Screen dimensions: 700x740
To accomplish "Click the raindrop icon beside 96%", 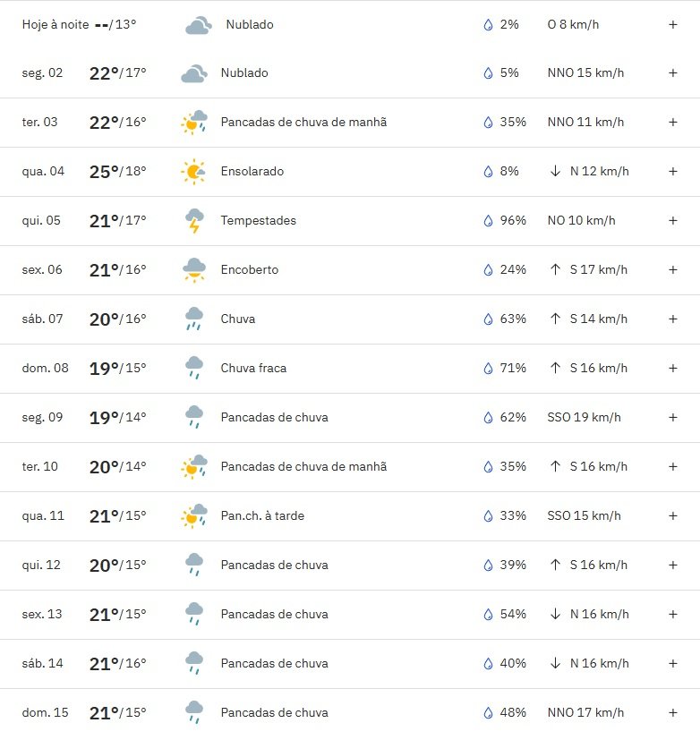I will [x=488, y=221].
